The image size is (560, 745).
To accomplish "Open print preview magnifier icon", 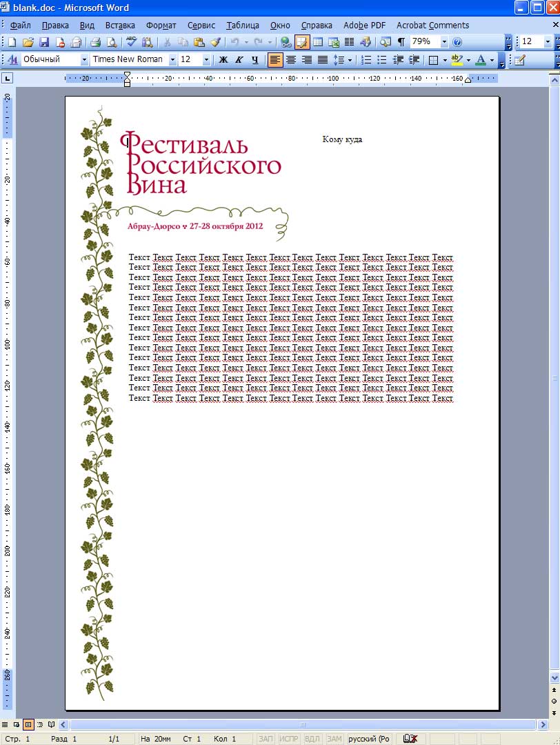I will tap(112, 42).
